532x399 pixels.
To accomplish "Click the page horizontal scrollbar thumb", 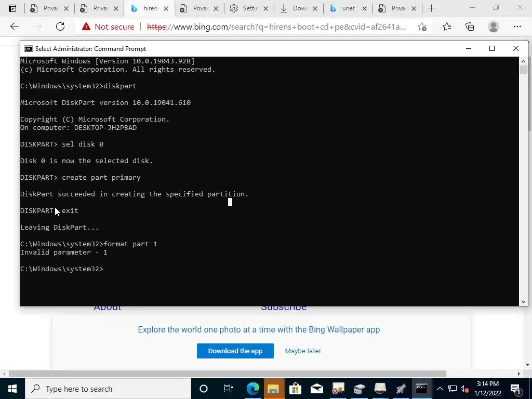I will point(228,374).
